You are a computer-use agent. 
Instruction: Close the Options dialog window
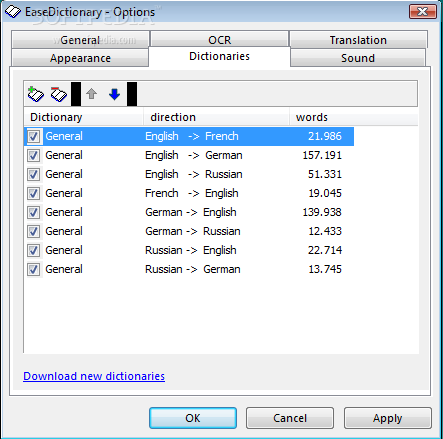(423, 12)
